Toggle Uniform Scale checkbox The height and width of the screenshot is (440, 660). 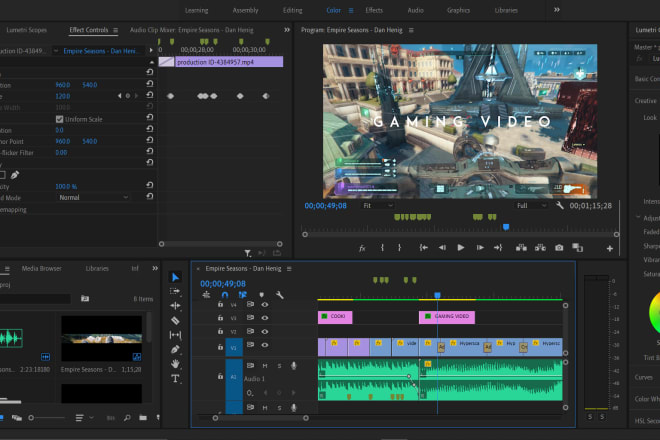[59, 119]
